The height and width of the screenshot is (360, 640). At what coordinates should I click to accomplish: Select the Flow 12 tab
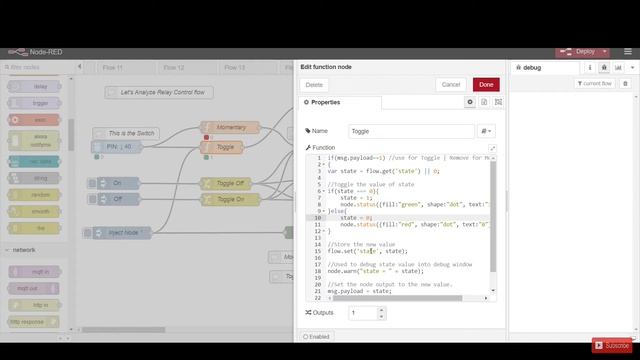(173, 68)
